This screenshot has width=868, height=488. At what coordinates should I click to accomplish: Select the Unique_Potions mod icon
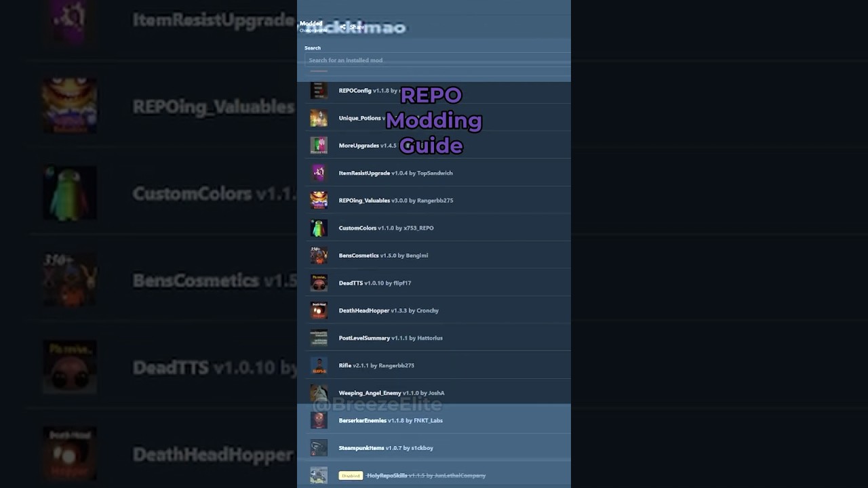(319, 118)
